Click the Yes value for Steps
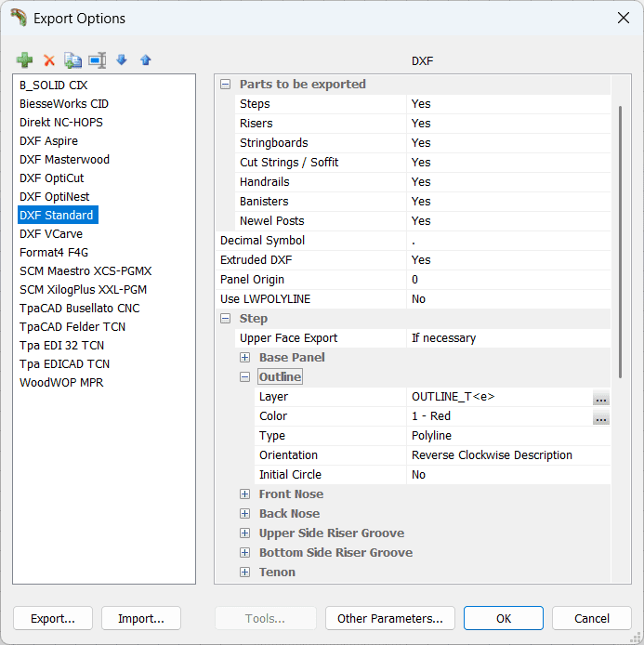644x645 pixels. [x=508, y=104]
